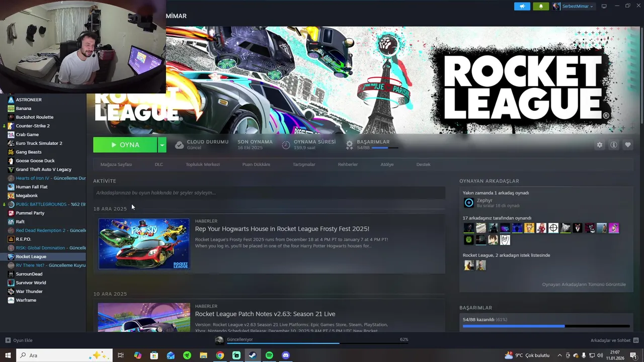Select Goose Goose Duck in library
Image resolution: width=644 pixels, height=362 pixels.
coord(35,161)
